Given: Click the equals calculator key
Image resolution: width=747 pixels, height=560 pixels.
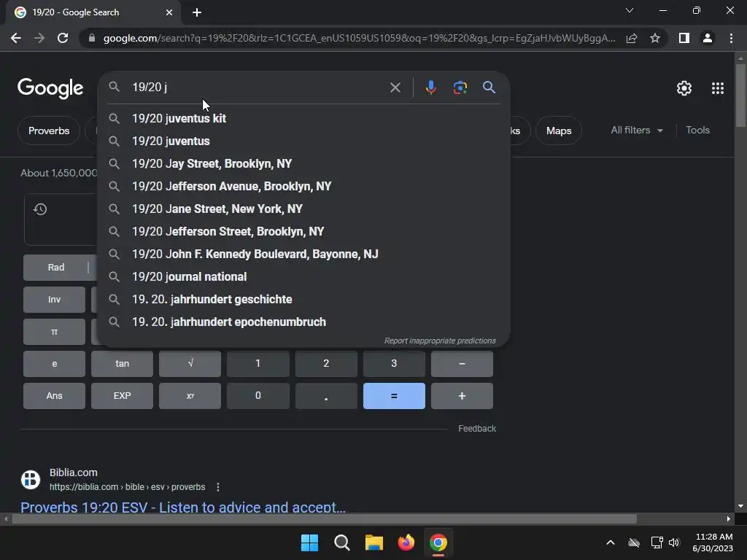Looking at the screenshot, I should click(x=394, y=396).
